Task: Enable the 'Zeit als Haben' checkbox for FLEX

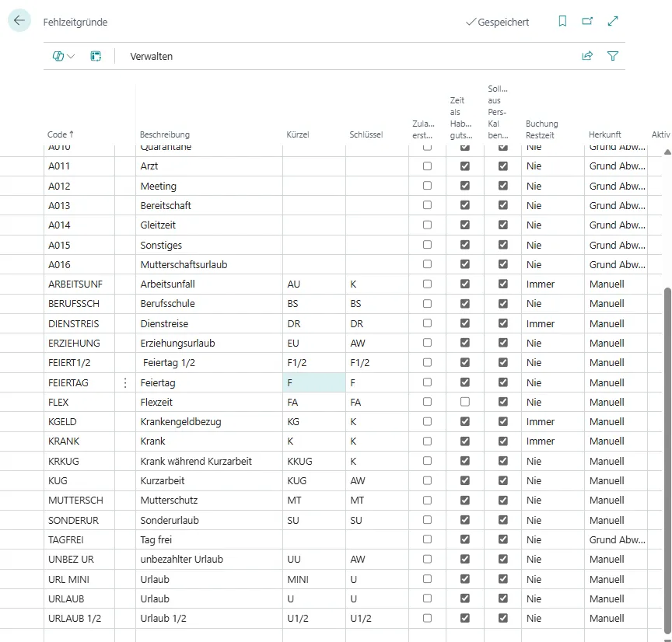Action: pyautogui.click(x=465, y=402)
